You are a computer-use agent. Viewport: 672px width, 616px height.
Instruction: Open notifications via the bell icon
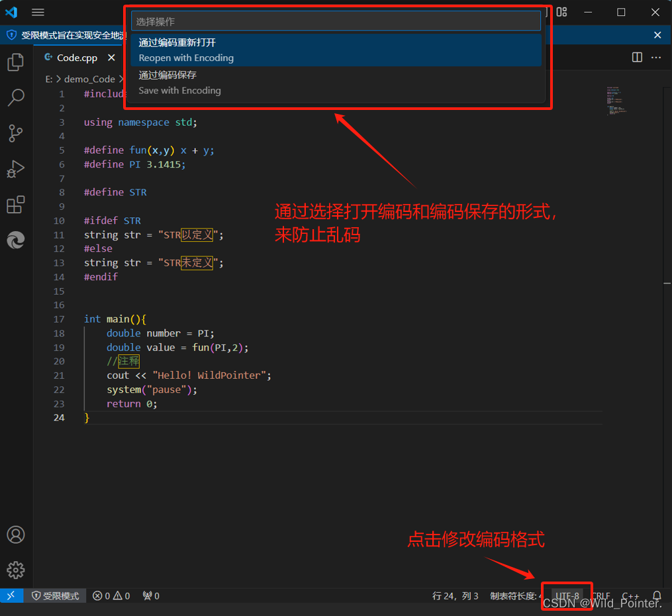tap(657, 595)
